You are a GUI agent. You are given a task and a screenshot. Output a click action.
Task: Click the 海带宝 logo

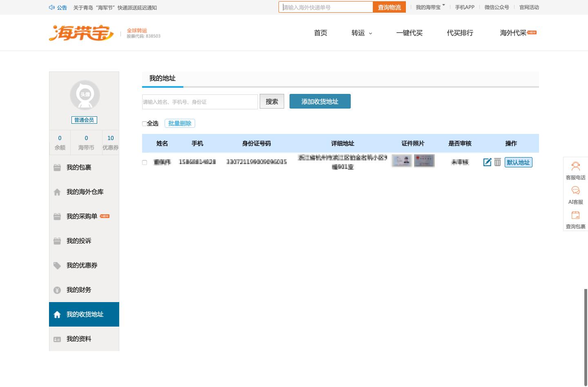[x=81, y=33]
